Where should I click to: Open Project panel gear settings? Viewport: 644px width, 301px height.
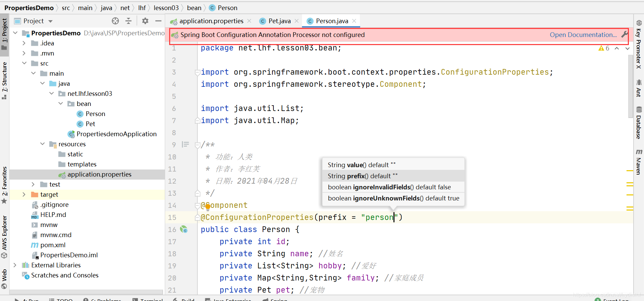[x=145, y=21]
